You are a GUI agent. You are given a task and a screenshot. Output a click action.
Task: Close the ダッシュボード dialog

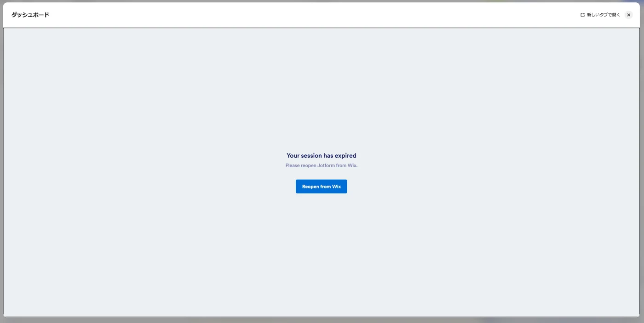629,15
